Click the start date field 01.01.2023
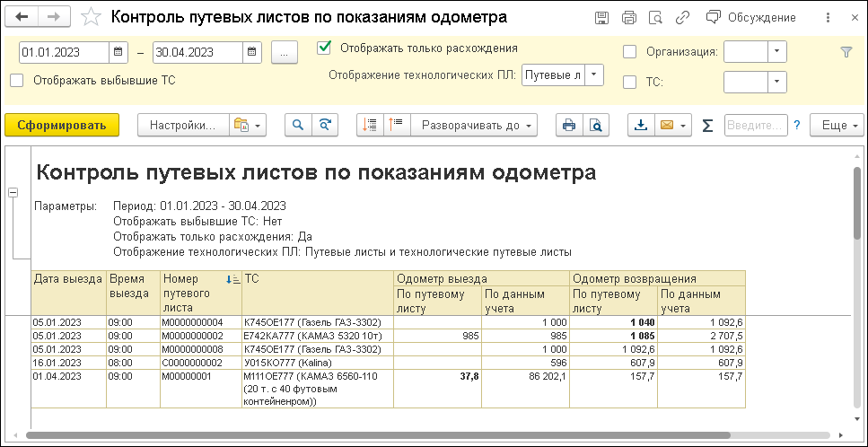Image resolution: width=868 pixels, height=447 pixels. point(64,53)
